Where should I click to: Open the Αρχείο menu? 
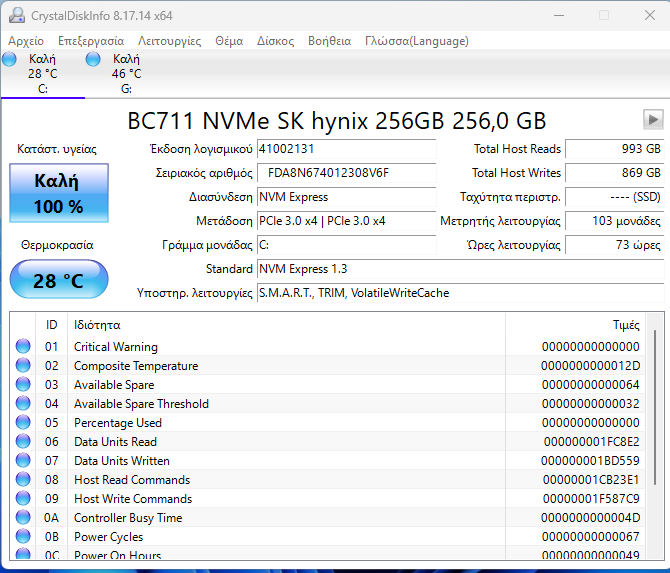coord(26,41)
